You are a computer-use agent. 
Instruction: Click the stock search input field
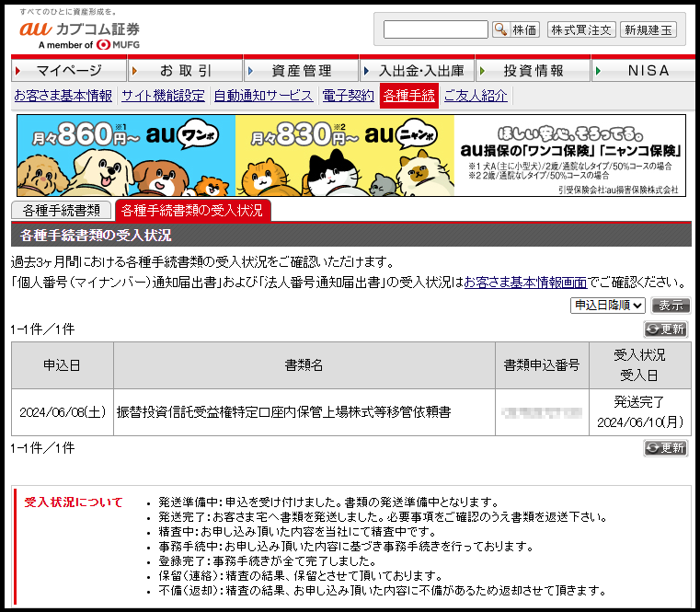coord(435,29)
